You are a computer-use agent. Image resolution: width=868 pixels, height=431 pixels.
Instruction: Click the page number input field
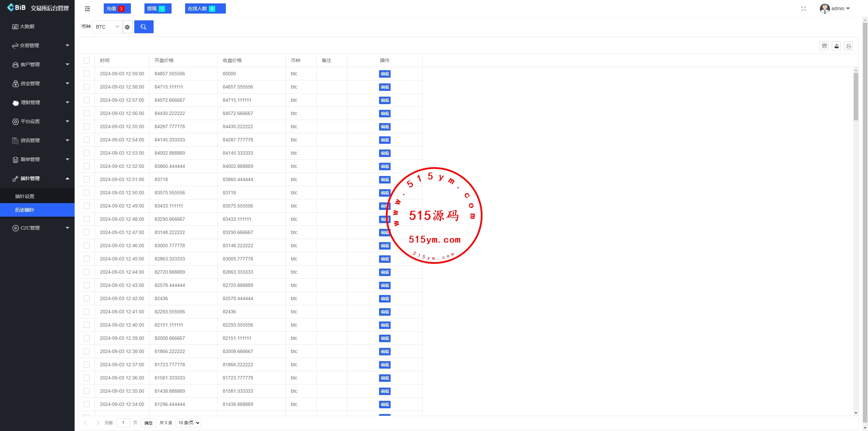point(123,423)
